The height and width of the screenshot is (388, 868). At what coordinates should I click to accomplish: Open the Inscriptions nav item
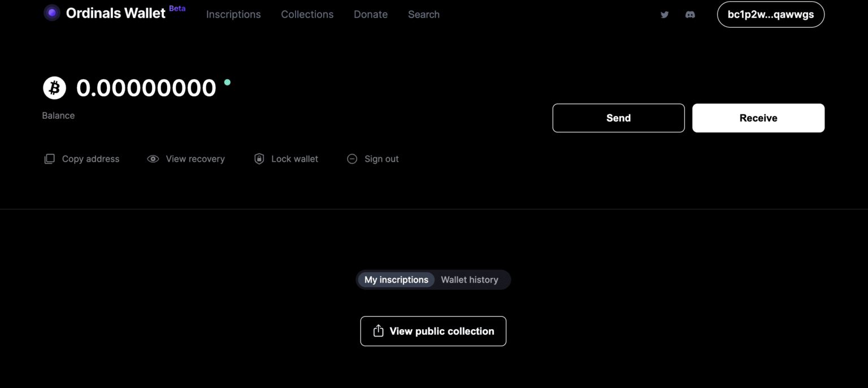[233, 15]
